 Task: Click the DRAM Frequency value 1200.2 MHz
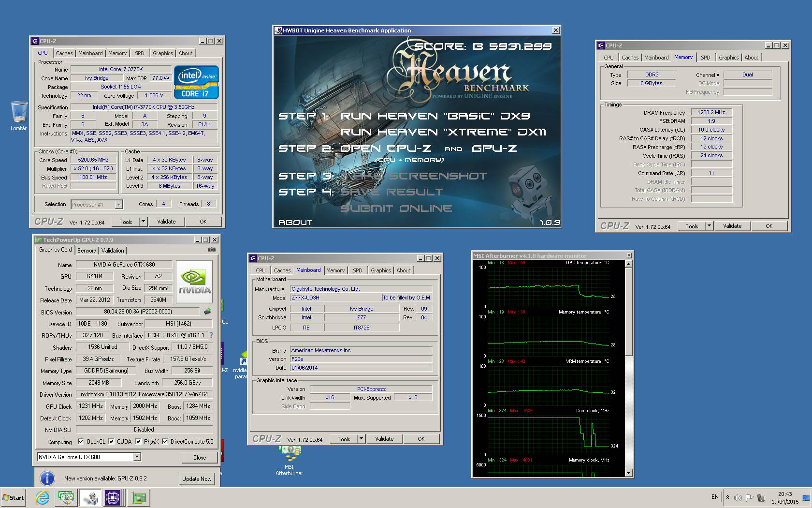[x=711, y=112]
